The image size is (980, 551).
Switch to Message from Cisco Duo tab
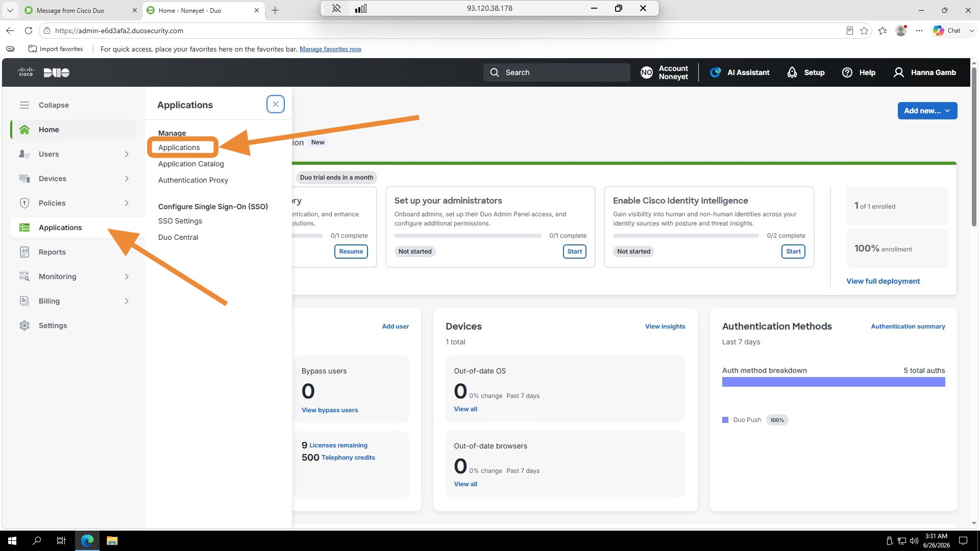point(71,10)
